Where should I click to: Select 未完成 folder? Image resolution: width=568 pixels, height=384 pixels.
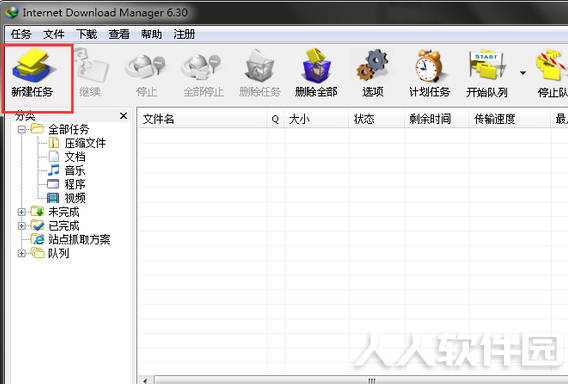(x=64, y=212)
